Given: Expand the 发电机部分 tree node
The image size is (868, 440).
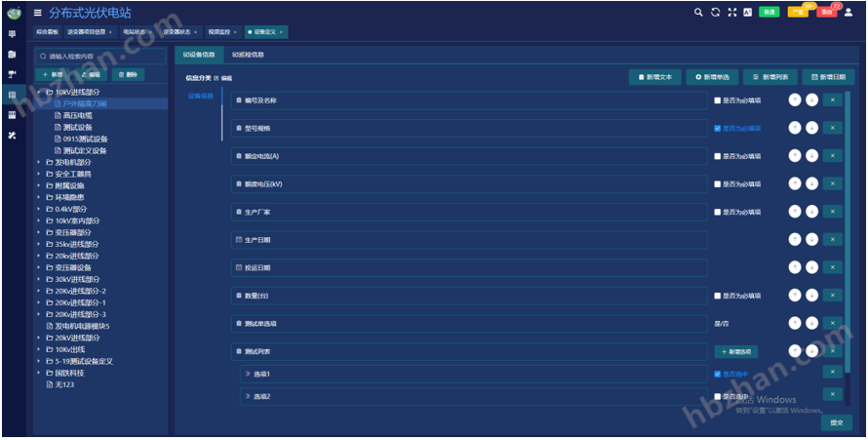Looking at the screenshot, I should point(39,162).
